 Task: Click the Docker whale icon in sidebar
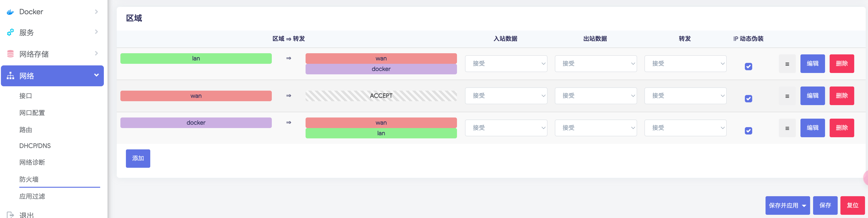[10, 12]
